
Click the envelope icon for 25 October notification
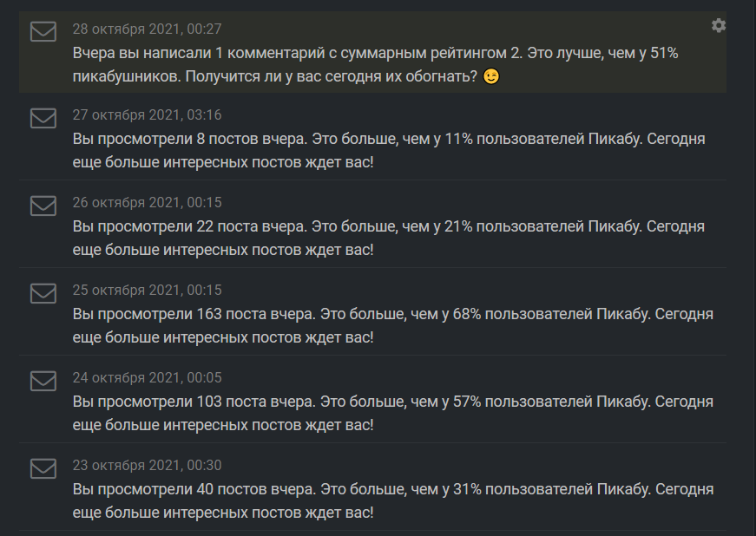tap(43, 293)
